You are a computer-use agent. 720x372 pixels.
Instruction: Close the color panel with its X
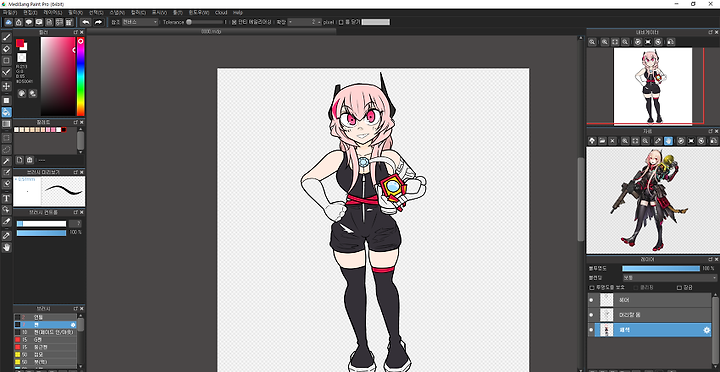[x=82, y=32]
